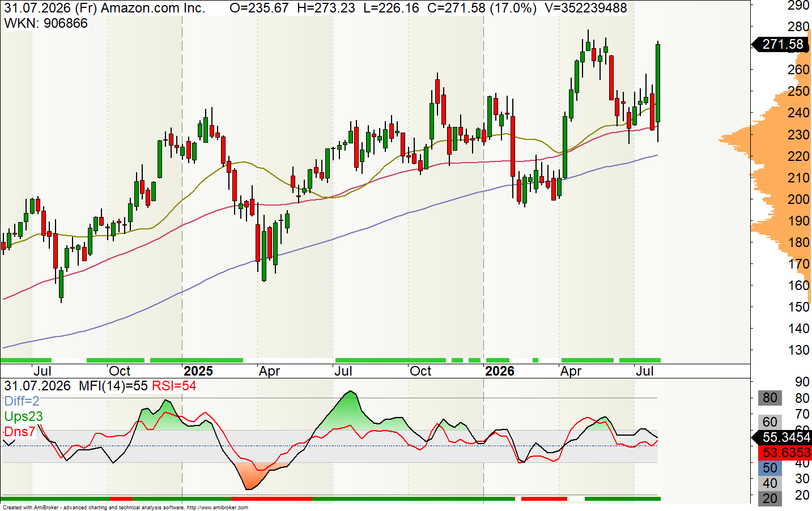Click the 'Apr' label just after 2026
The width and height of the screenshot is (812, 511).
click(x=571, y=371)
